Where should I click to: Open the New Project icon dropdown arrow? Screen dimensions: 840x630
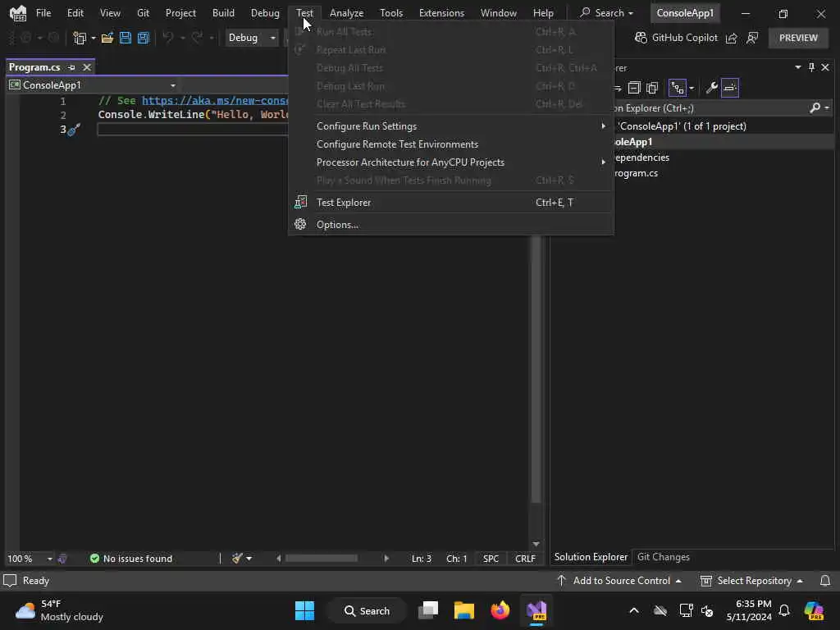tap(94, 38)
